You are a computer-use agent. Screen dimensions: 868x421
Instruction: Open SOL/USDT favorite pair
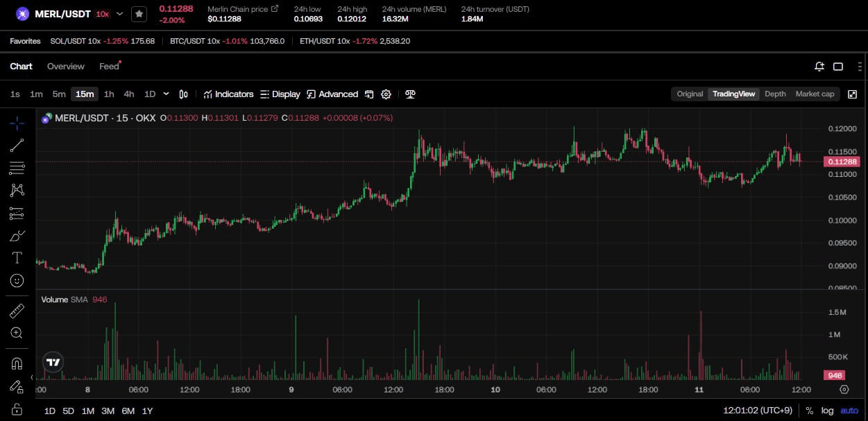point(102,41)
